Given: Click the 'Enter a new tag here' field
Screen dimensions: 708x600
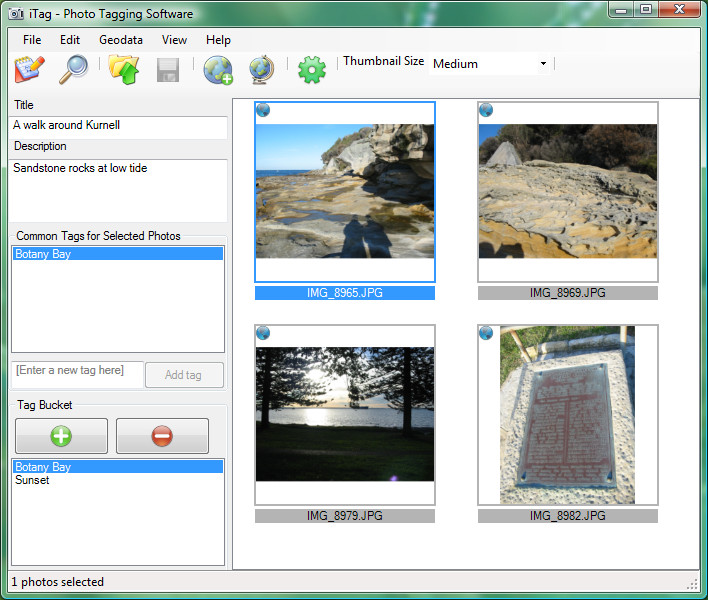Looking at the screenshot, I should [x=77, y=373].
